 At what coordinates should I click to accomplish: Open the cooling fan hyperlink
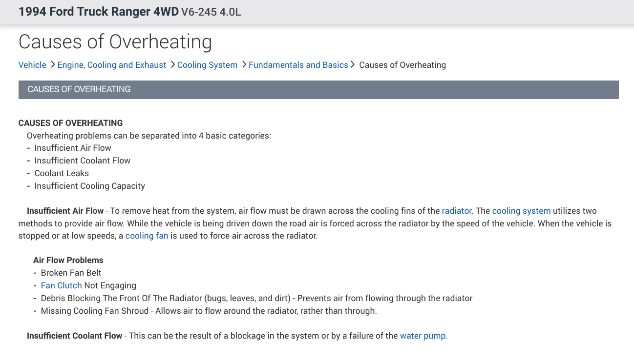[147, 236]
